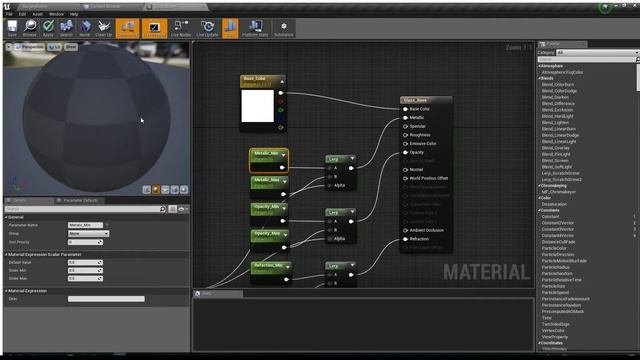Viewport: 640px width, 360px height.
Task: Switch to the Content Browser tab
Action: pos(106,7)
